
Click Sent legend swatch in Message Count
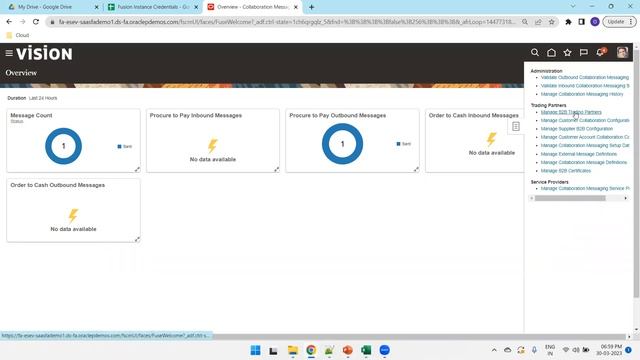tap(120, 146)
